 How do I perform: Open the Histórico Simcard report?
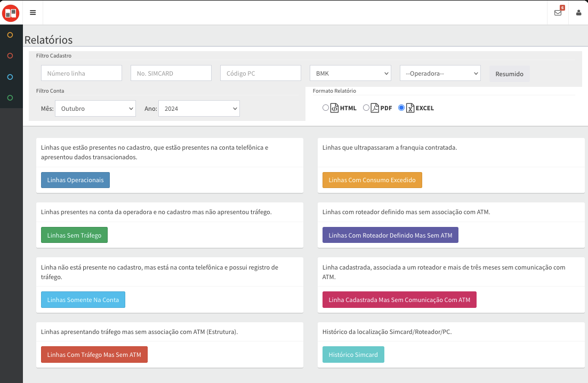tap(353, 355)
